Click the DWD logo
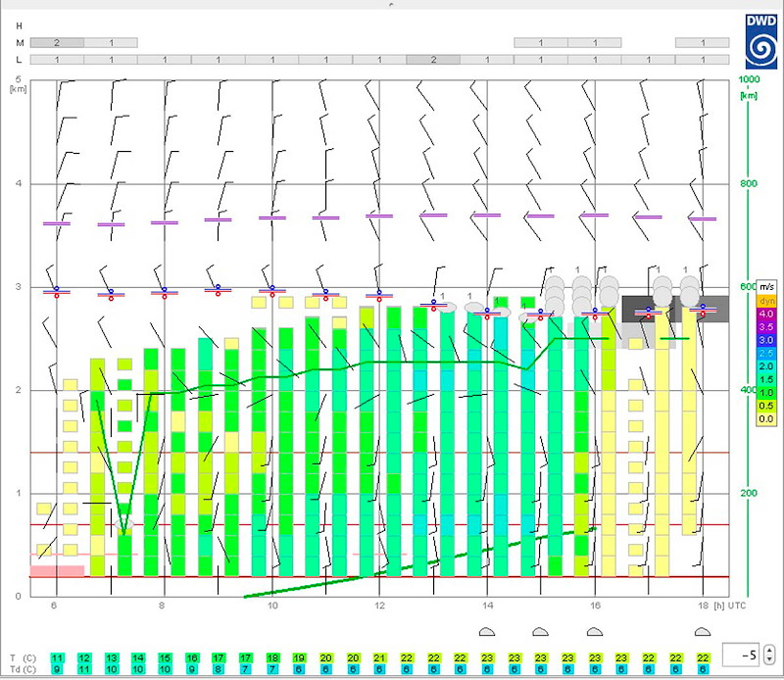Image resolution: width=784 pixels, height=680 pixels. tap(761, 41)
